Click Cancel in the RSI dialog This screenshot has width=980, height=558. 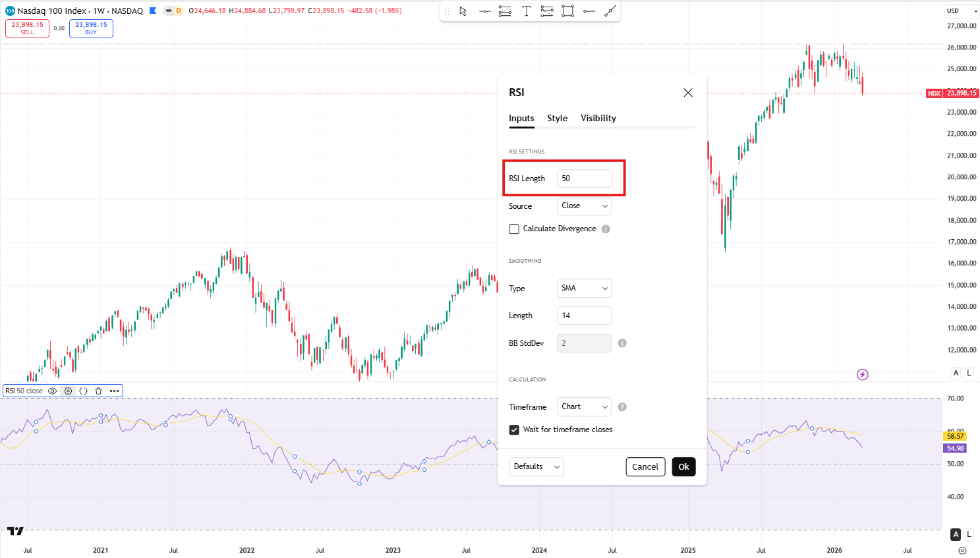tap(645, 467)
